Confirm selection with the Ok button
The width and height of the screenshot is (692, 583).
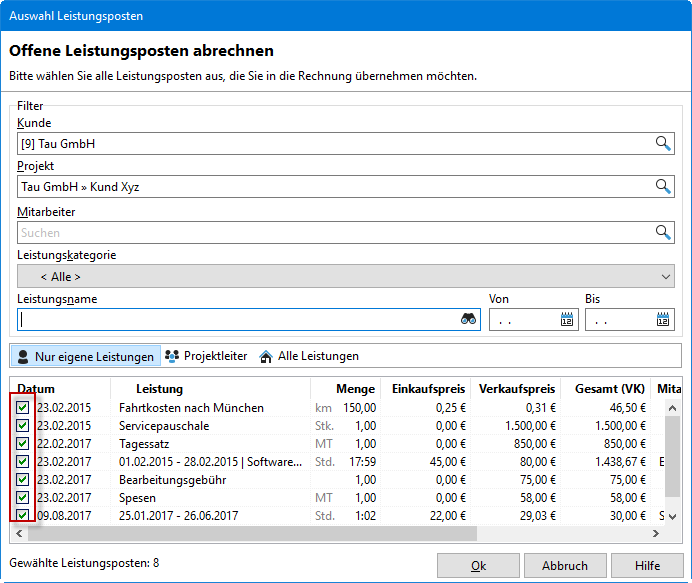[478, 565]
